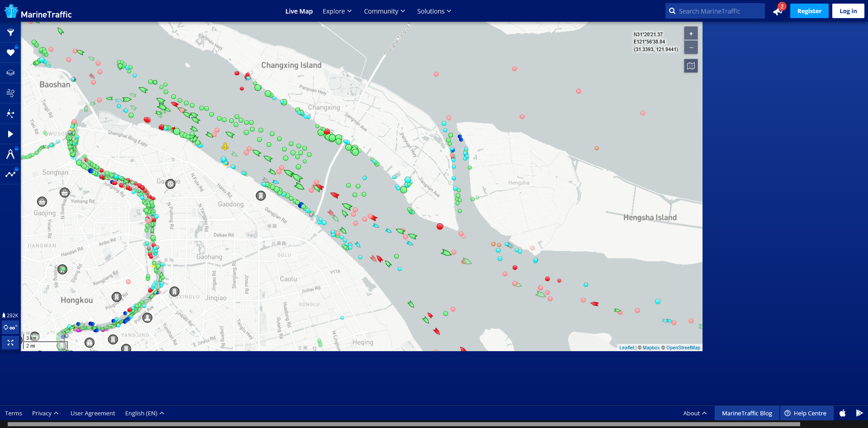Click the Baoshan map label
The width and height of the screenshot is (868, 428).
55,85
